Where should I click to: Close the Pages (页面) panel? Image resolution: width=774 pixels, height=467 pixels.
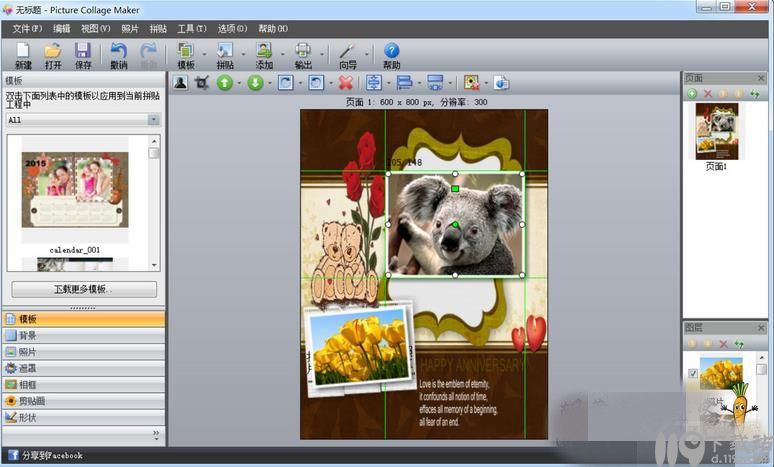[761, 78]
